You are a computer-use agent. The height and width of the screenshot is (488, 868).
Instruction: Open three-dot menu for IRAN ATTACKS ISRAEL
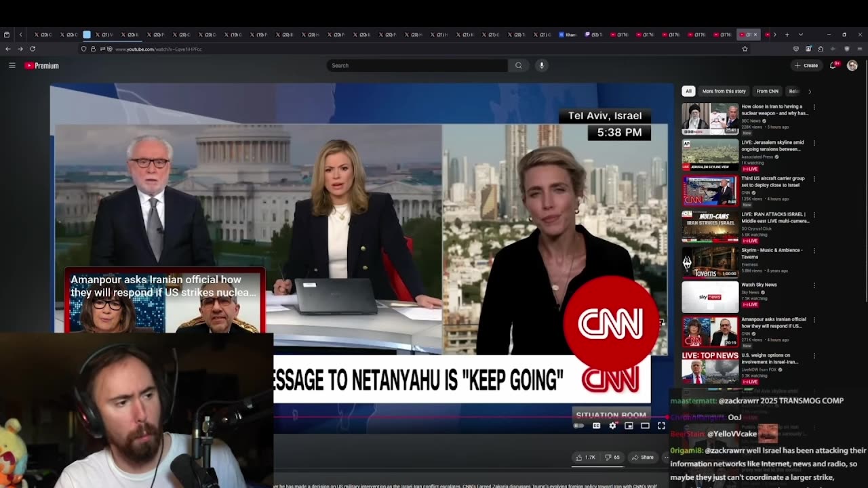[814, 215]
